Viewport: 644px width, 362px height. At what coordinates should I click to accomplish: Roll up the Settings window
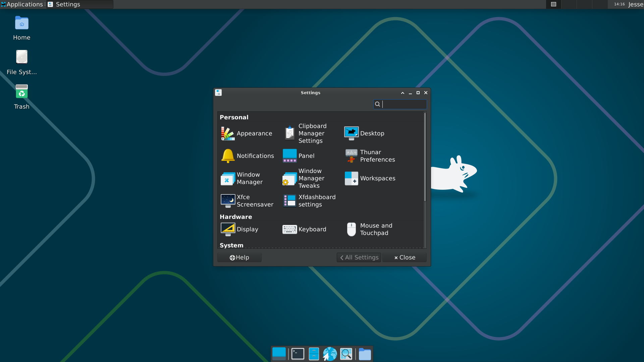(x=402, y=93)
